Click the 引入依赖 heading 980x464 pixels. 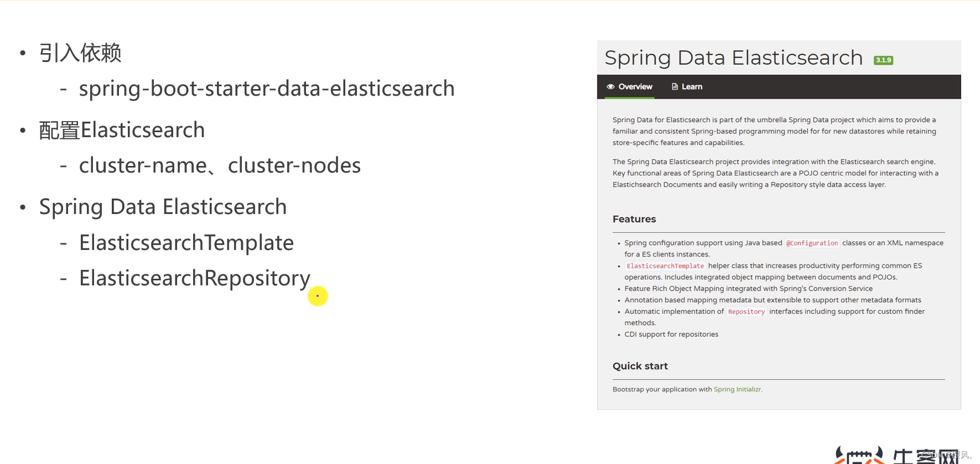pyautogui.click(x=80, y=53)
